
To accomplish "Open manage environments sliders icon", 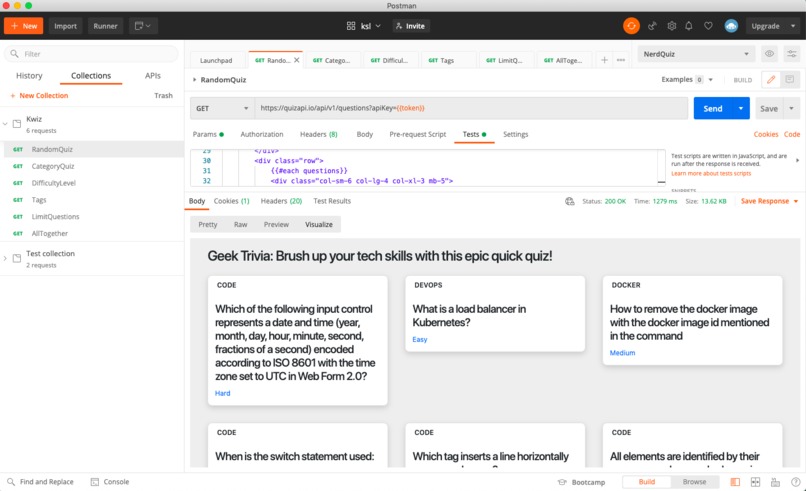I will click(792, 53).
